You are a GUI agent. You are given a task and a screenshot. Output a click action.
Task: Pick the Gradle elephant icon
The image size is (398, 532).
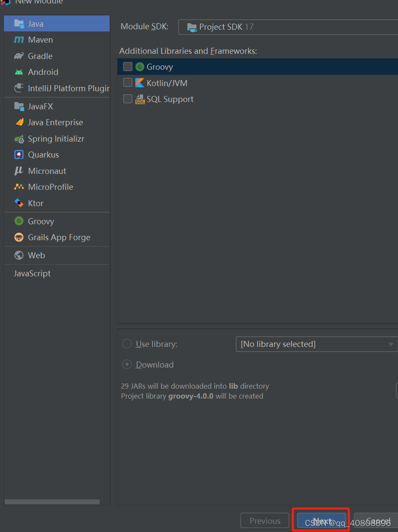coord(19,56)
